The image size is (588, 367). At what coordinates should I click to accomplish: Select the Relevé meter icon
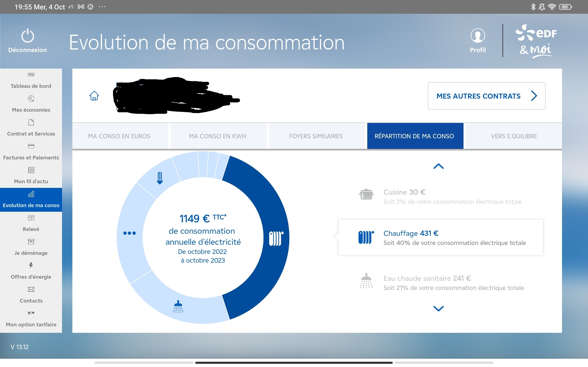[x=31, y=218]
